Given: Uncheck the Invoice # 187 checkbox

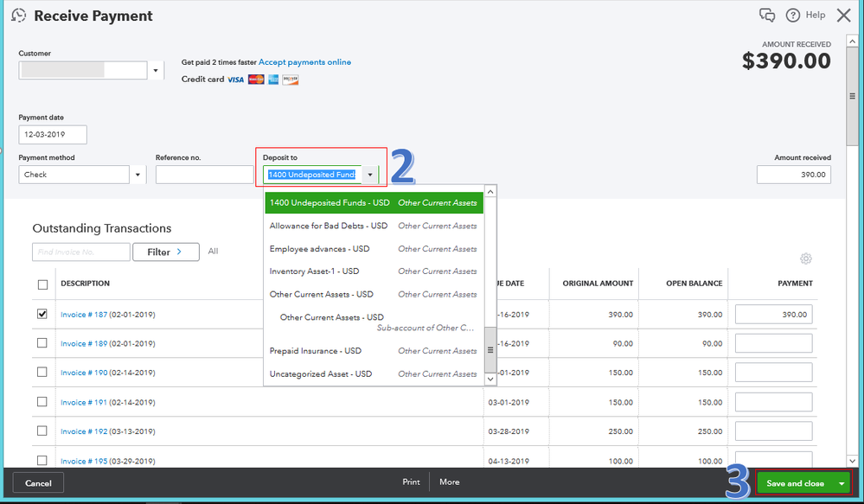Looking at the screenshot, I should [42, 314].
